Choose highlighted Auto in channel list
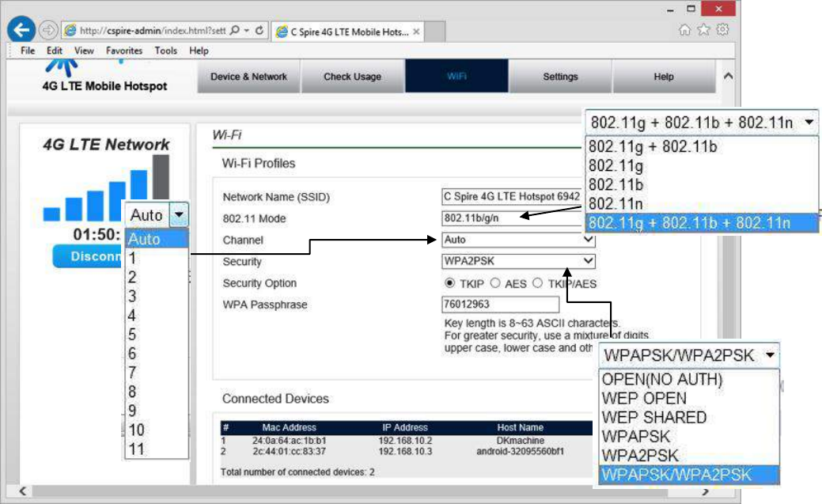This screenshot has height=504, width=822. (x=156, y=239)
